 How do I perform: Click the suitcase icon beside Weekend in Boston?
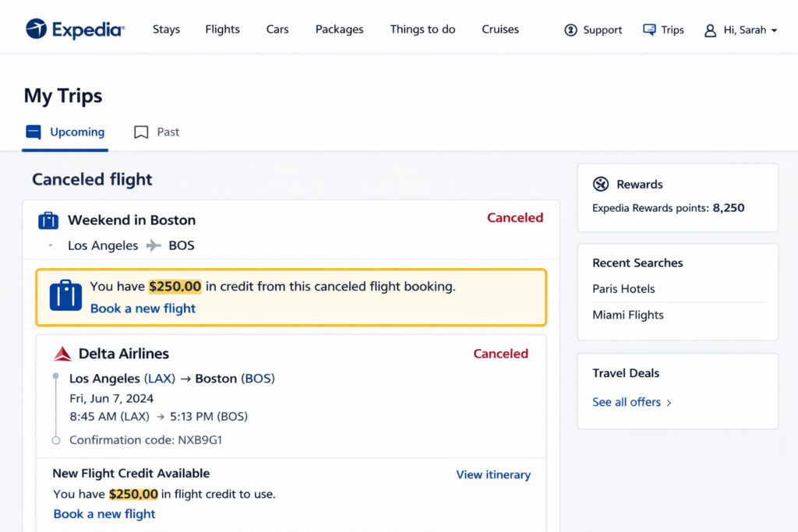click(48, 220)
